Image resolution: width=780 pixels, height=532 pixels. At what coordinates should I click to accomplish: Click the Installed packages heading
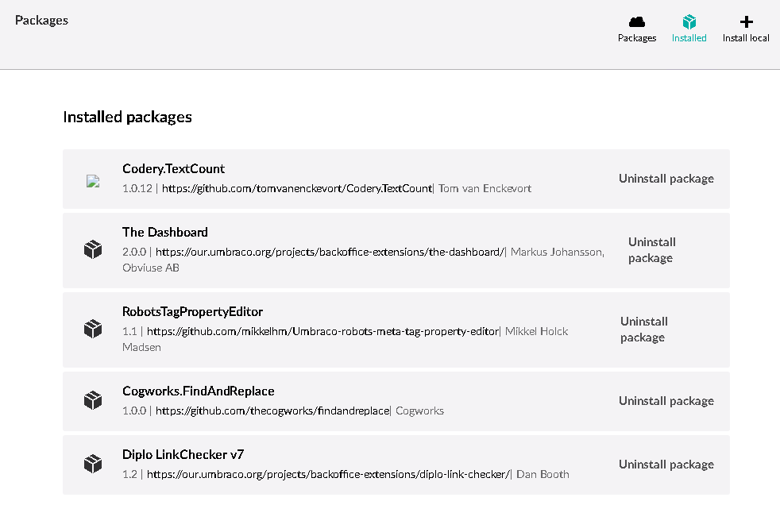(x=127, y=117)
